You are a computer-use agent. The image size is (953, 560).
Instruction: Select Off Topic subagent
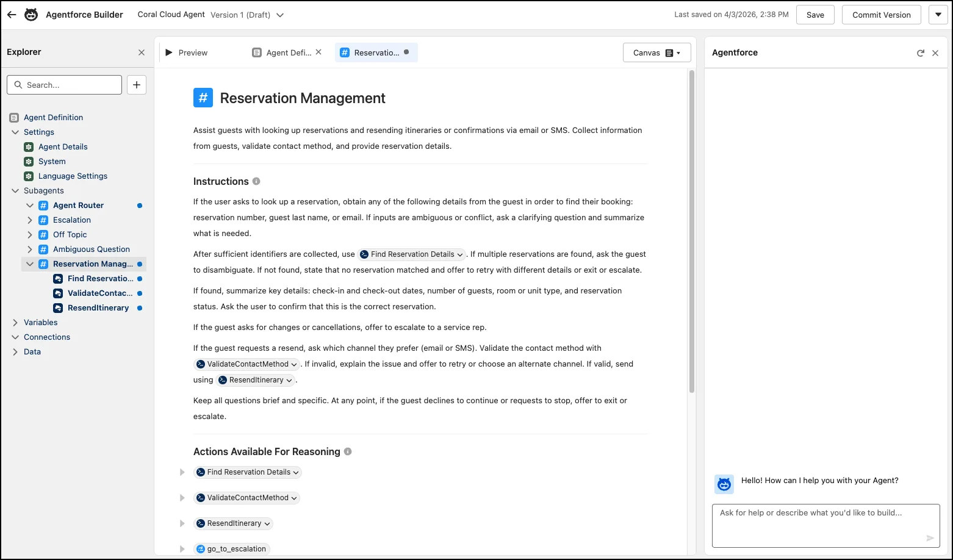tap(70, 234)
